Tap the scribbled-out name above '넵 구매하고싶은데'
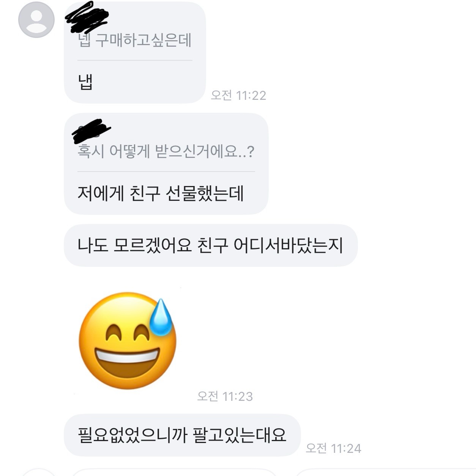 point(87,16)
